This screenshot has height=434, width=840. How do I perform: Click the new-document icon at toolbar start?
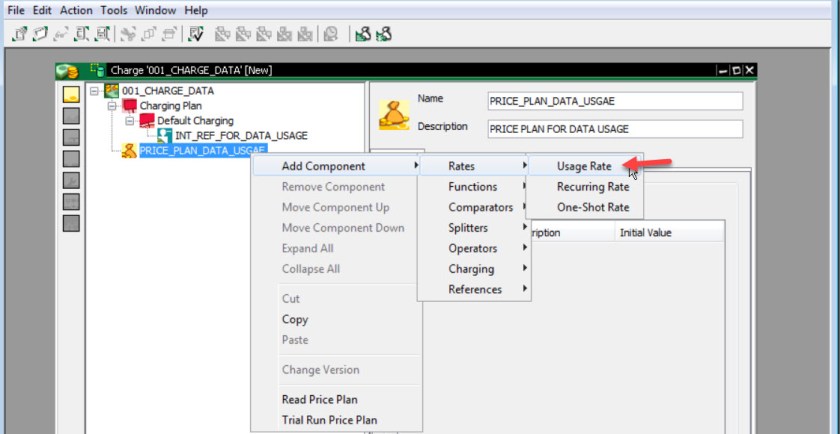pyautogui.click(x=20, y=34)
